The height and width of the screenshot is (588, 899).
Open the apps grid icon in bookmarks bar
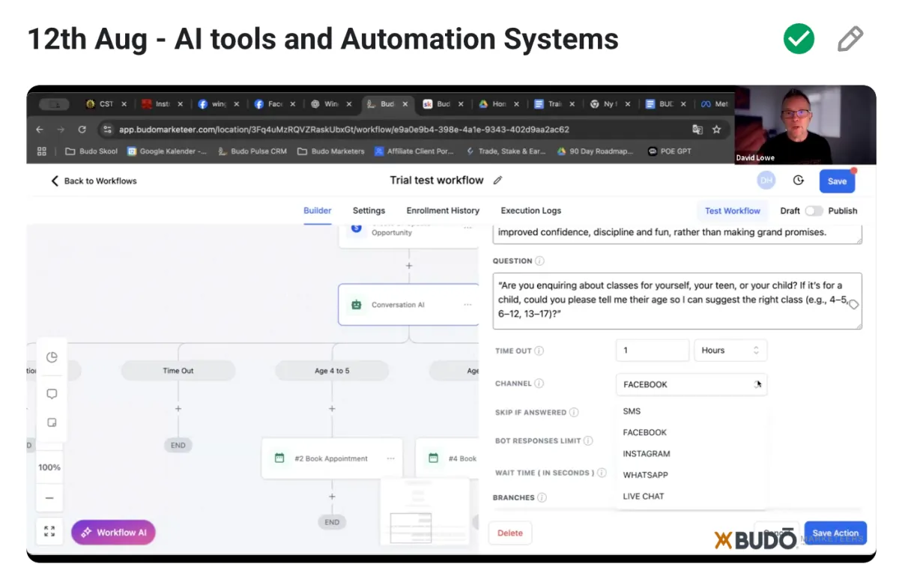pos(41,151)
